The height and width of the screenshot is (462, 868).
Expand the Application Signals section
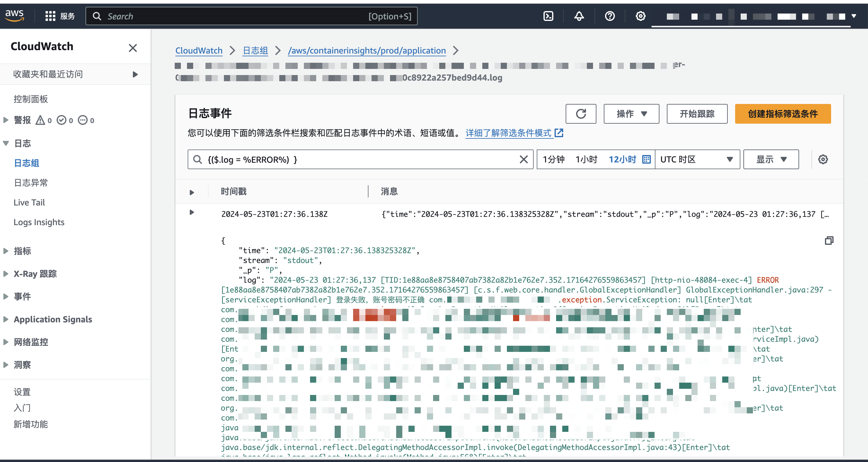[x=6, y=319]
